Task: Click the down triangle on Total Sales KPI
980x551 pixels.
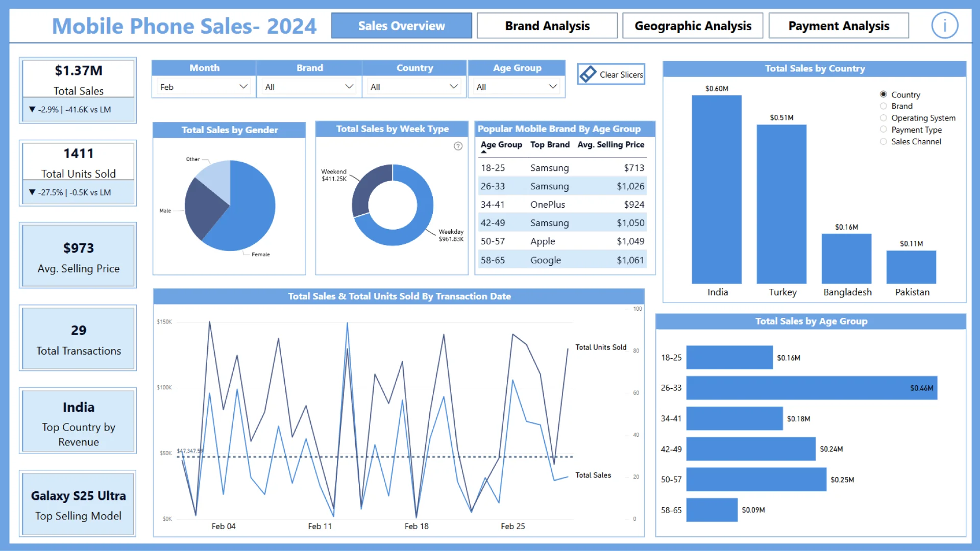Action: pos(32,109)
